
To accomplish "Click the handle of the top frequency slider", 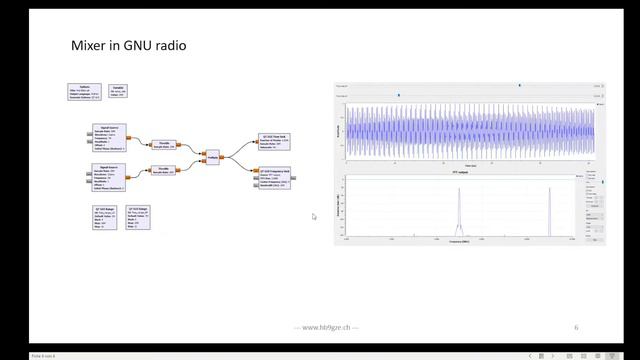I will click(x=520, y=85).
